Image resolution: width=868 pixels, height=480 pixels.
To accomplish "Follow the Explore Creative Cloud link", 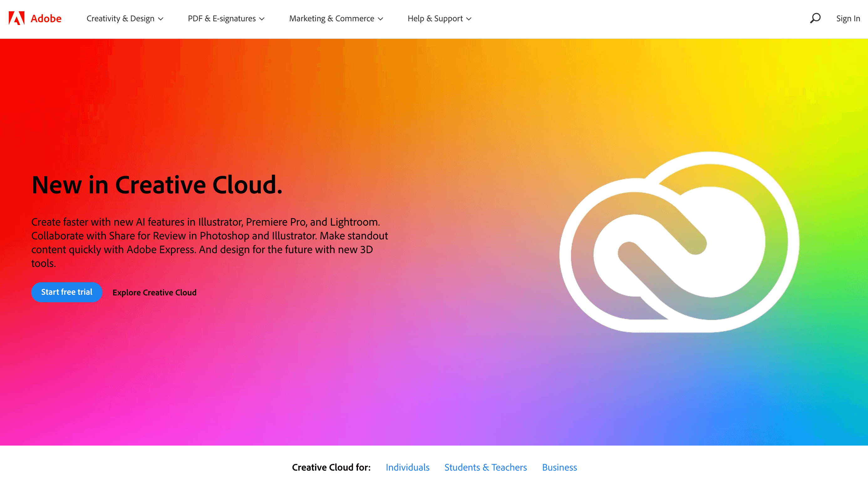I will [x=154, y=292].
